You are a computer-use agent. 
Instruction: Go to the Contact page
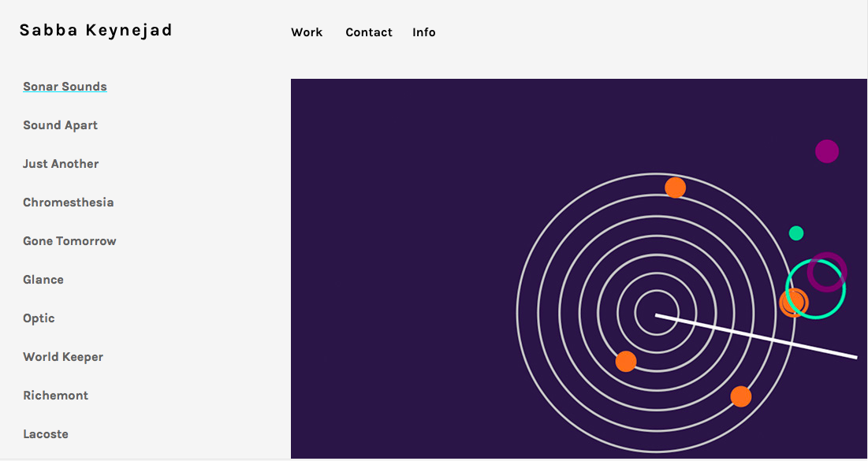[x=368, y=32]
